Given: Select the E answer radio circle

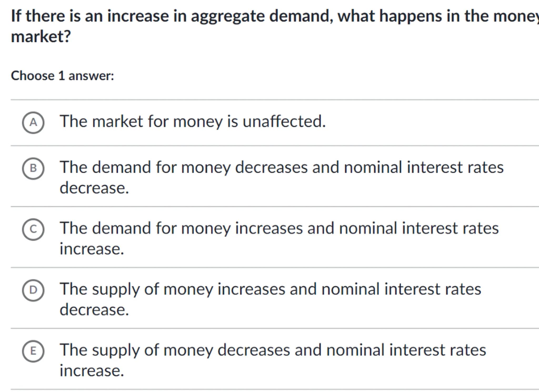Looking at the screenshot, I should [33, 351].
